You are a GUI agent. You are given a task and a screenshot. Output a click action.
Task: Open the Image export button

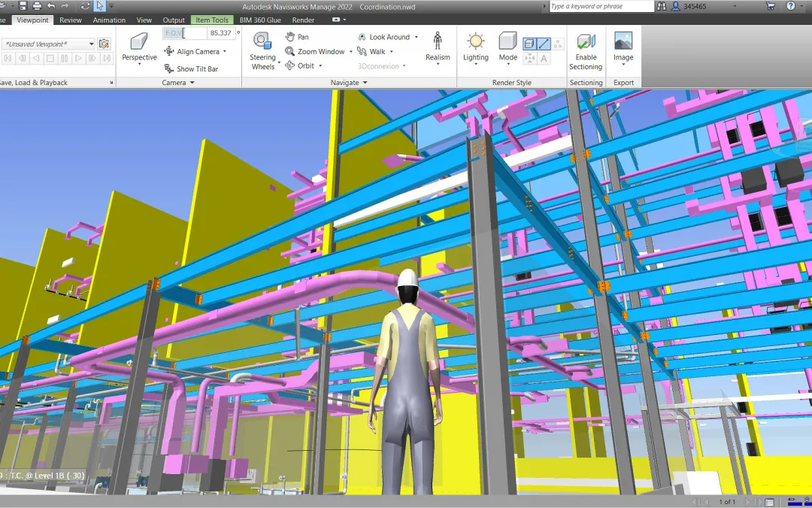(623, 48)
